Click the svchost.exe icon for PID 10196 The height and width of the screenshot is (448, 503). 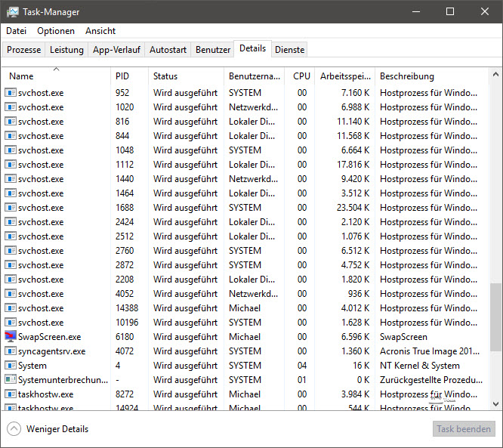(11, 322)
